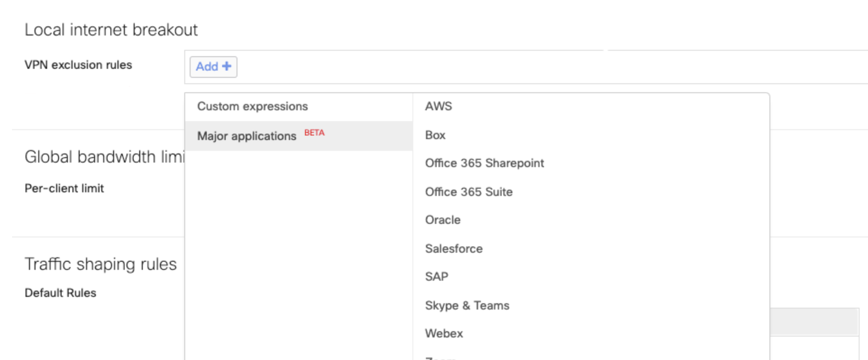Click the Traffic shaping rules heading
868x360 pixels.
[x=100, y=264]
